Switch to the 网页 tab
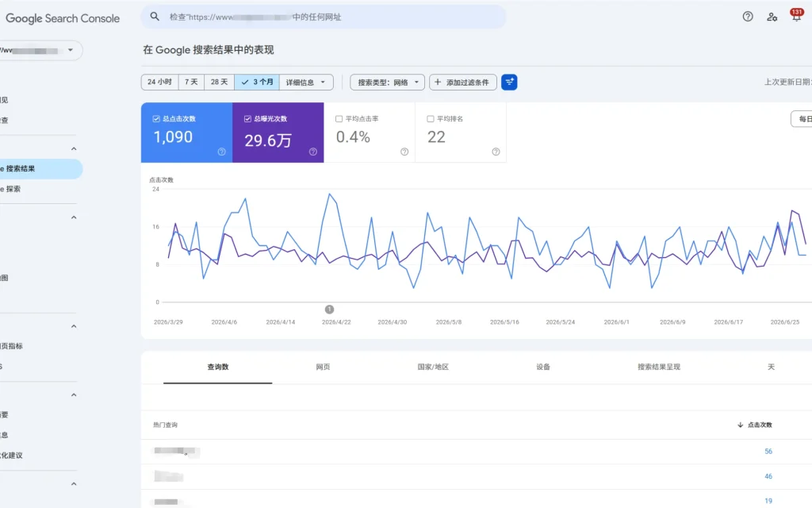The height and width of the screenshot is (508, 812). [323, 367]
